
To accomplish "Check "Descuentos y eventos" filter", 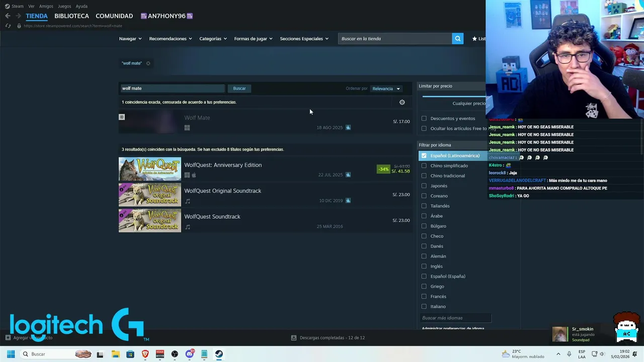I will tap(424, 119).
